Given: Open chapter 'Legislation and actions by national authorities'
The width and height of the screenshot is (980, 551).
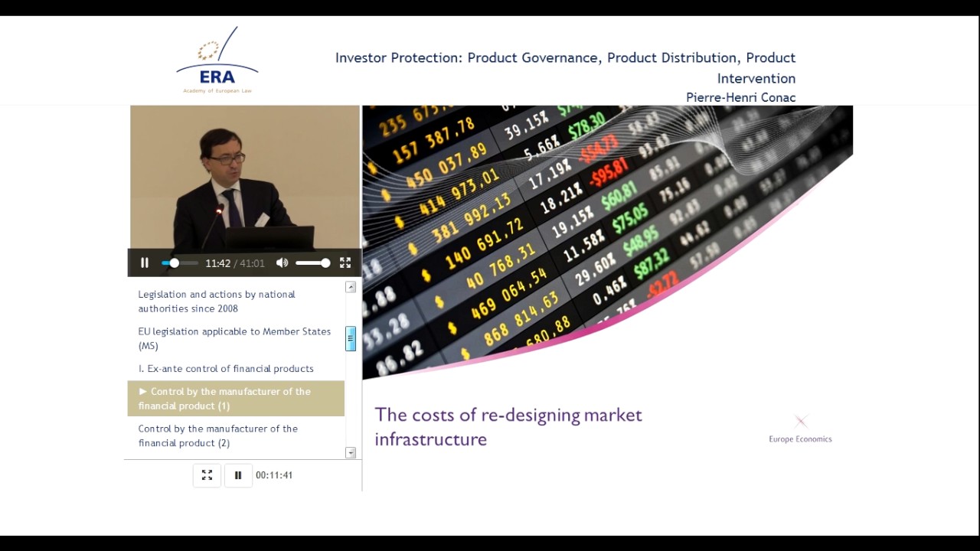Looking at the screenshot, I should 236,302.
